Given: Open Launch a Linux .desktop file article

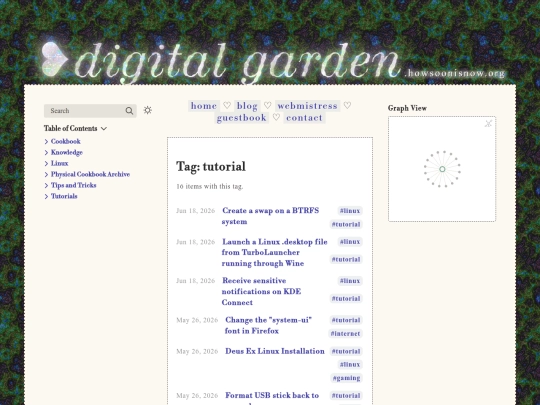Looking at the screenshot, I should tap(274, 252).
